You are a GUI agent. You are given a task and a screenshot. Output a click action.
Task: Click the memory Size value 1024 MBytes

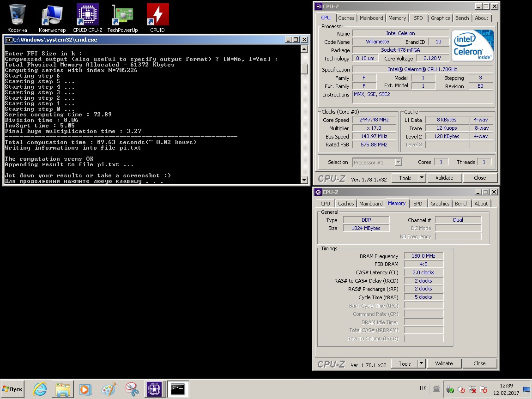366,228
